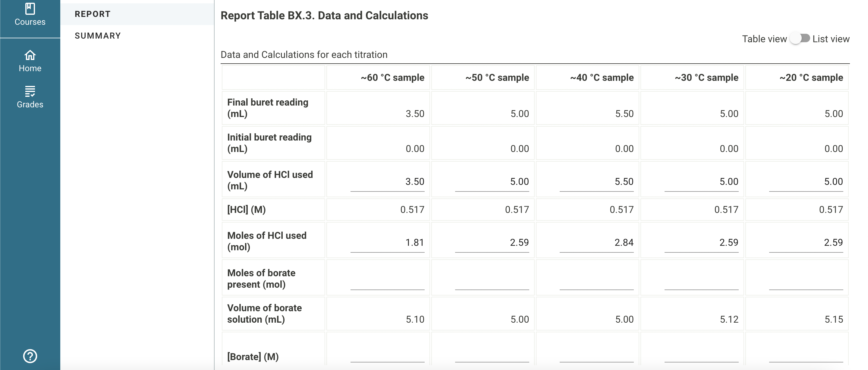868x370 pixels.
Task: Fill the [Borate] (M) field for ~60 °C sample
Action: tap(387, 353)
